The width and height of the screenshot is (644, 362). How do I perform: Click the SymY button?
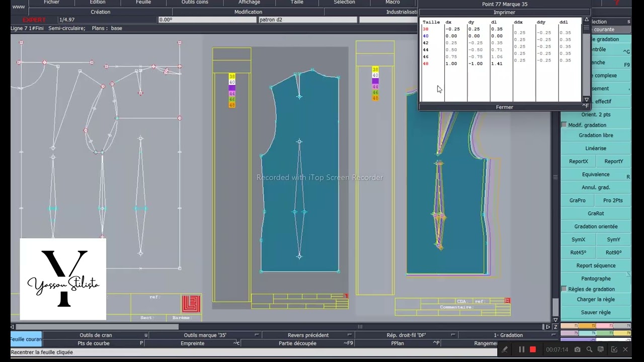613,240
